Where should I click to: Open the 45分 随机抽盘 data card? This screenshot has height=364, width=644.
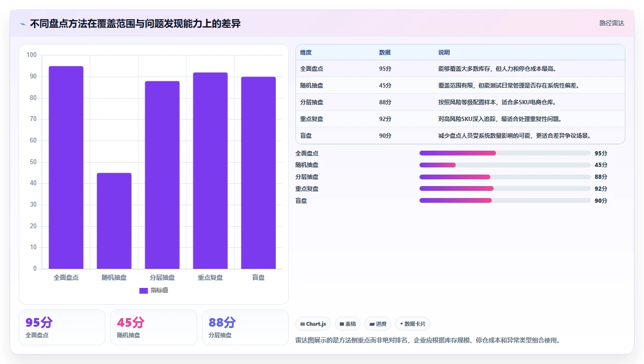click(154, 327)
